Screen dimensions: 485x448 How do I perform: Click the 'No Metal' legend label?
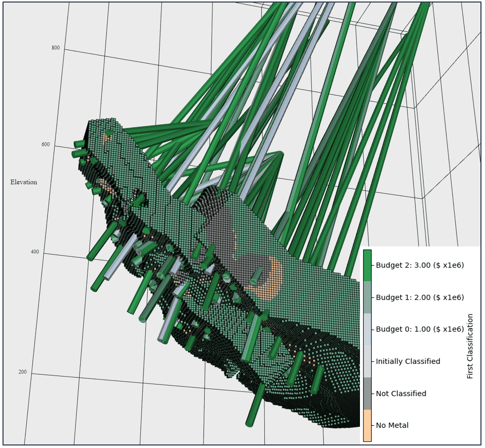coord(392,425)
